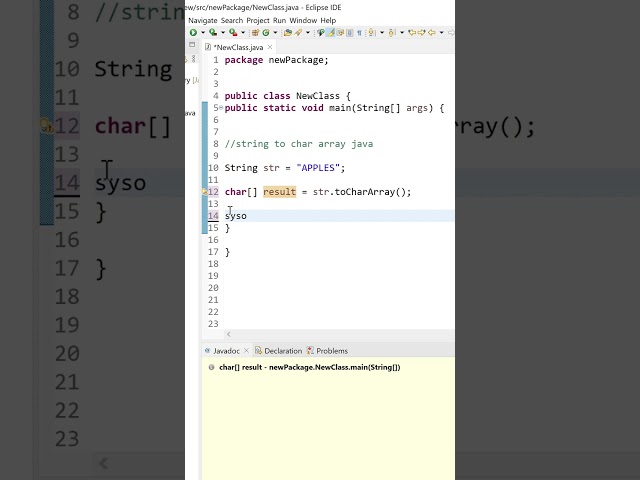
Task: Select the *NewClass.java editor tab
Action: 238,47
